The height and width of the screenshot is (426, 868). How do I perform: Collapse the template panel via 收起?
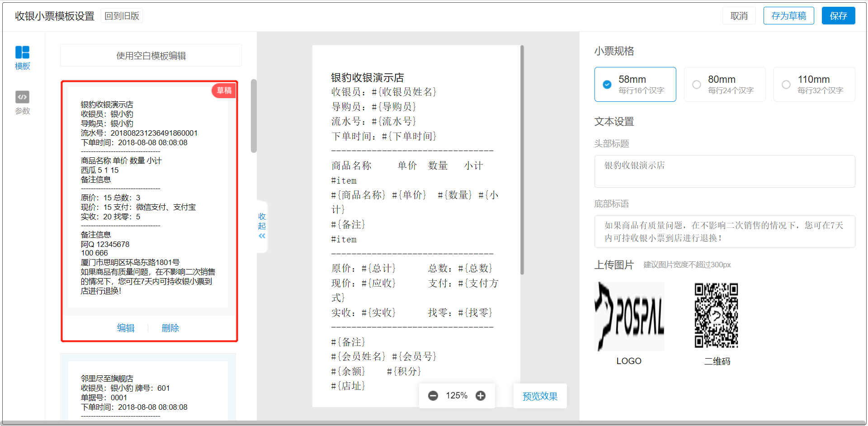click(262, 226)
